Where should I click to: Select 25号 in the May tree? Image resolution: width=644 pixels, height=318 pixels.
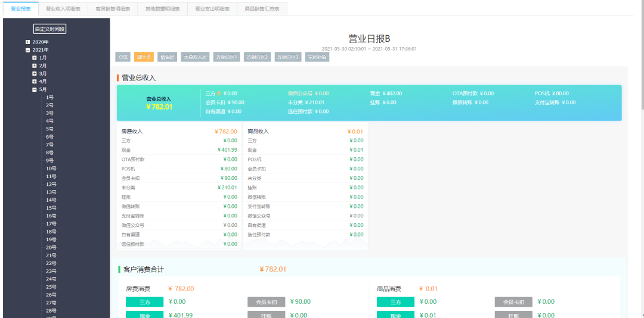pyautogui.click(x=51, y=287)
